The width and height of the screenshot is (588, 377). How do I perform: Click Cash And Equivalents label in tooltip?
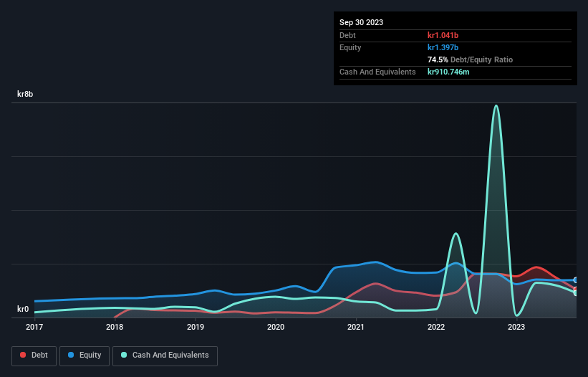pyautogui.click(x=377, y=72)
